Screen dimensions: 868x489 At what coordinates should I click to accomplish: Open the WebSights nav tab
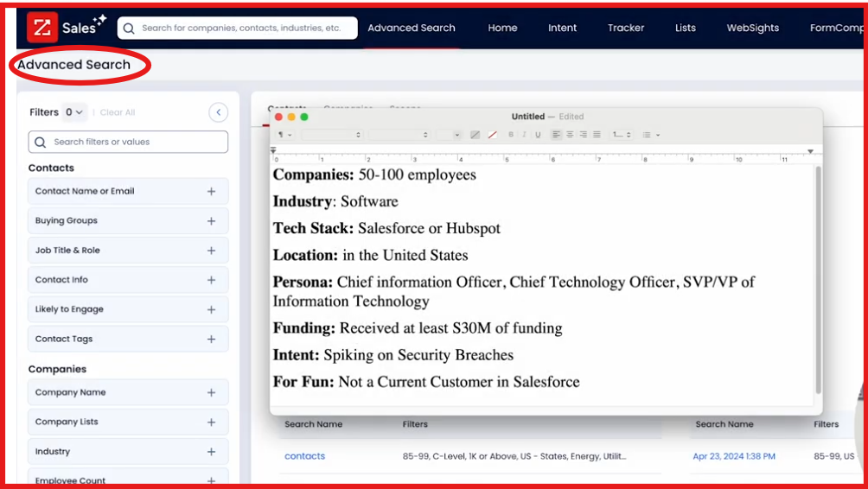pyautogui.click(x=753, y=28)
